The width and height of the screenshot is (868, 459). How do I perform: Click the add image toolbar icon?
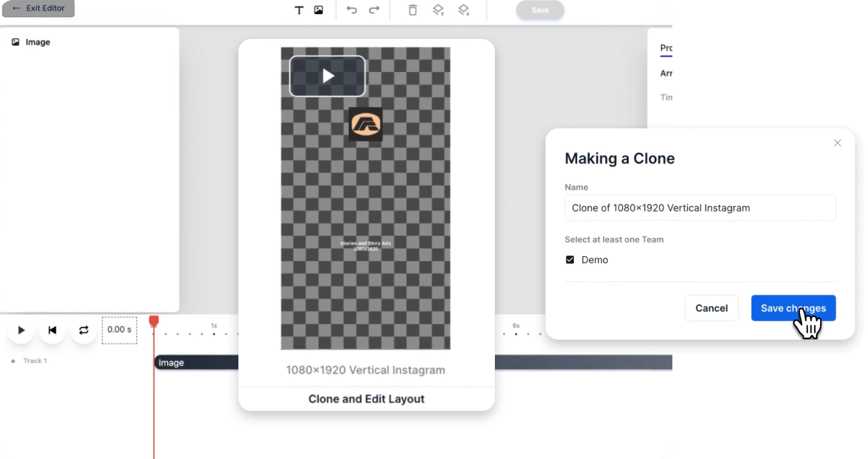tap(319, 10)
